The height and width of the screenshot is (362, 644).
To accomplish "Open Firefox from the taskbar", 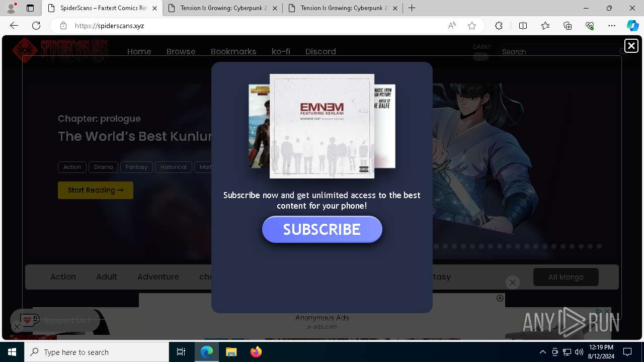I will pos(256,352).
